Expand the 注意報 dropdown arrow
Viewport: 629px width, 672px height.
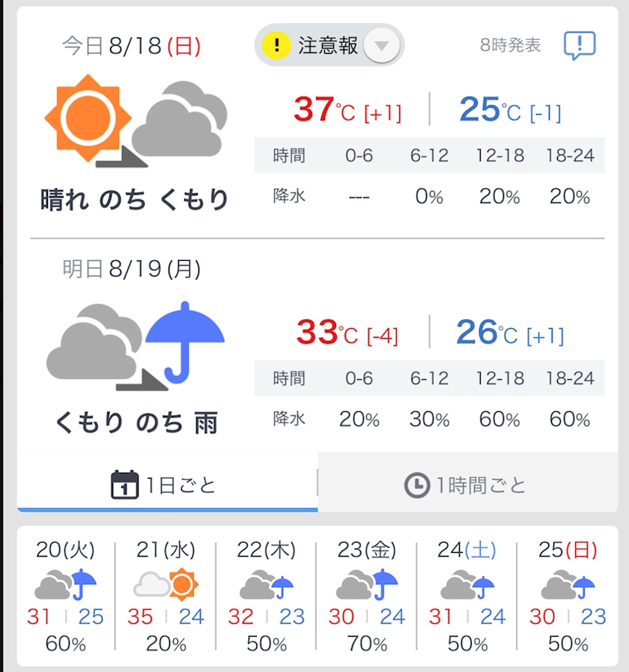coord(381,45)
